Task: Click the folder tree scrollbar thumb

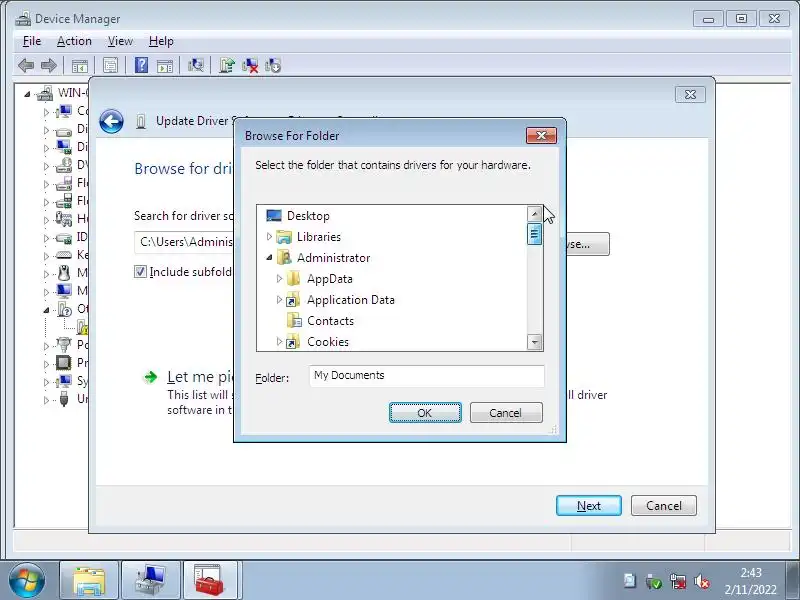Action: (534, 234)
